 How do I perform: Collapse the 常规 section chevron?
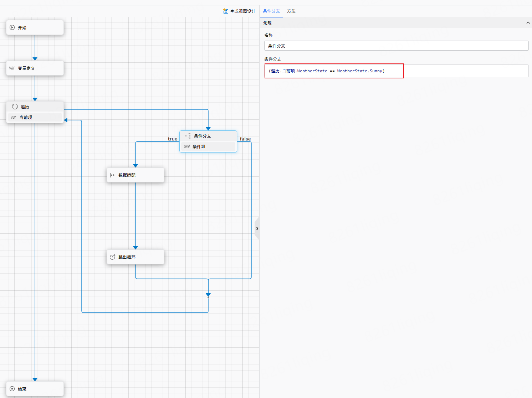click(528, 23)
